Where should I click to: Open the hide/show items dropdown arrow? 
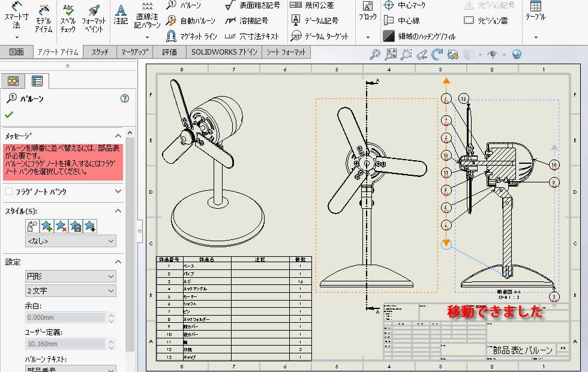tap(504, 55)
